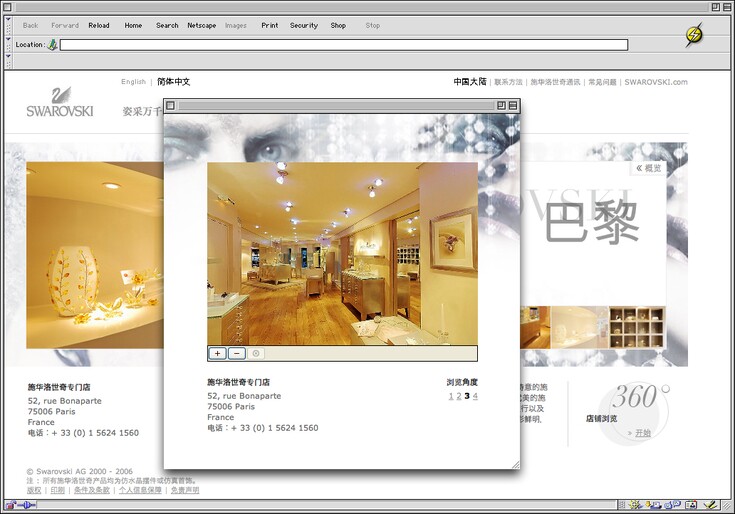Click the panorama reset circle button

point(256,353)
